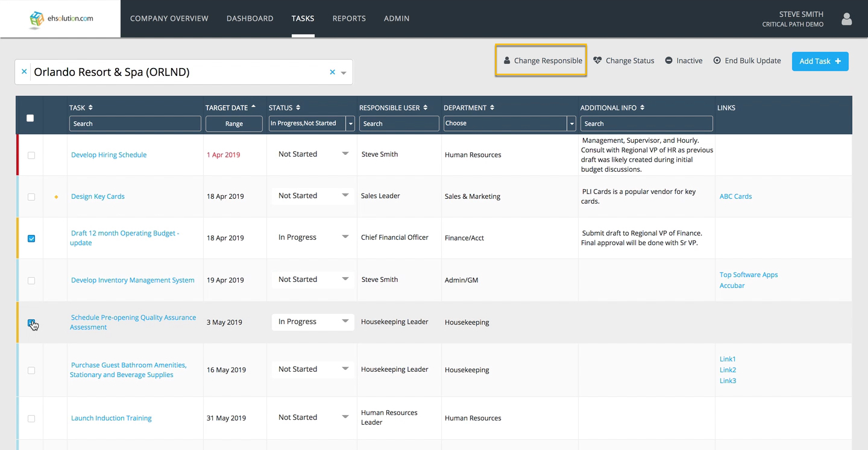Open Link2 in Purchase Amenities row
Image resolution: width=868 pixels, height=450 pixels.
(728, 370)
